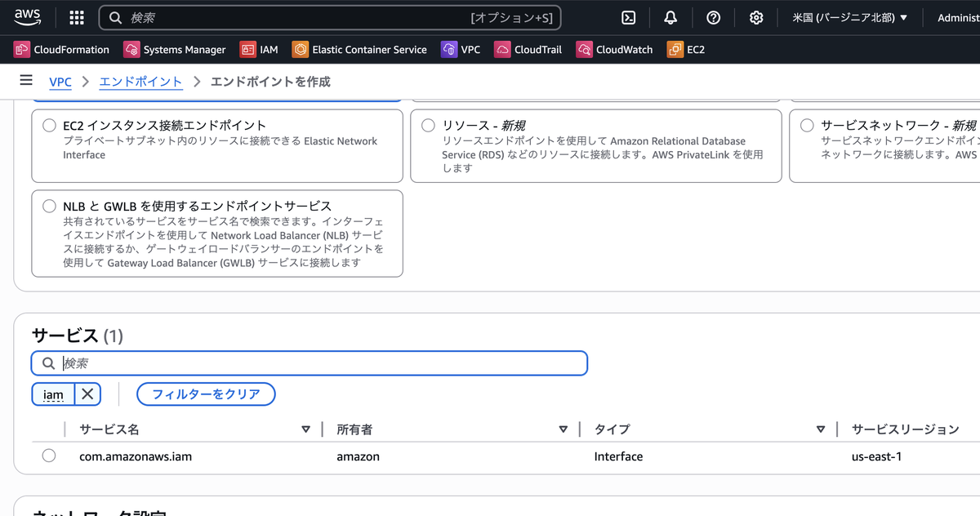Image resolution: width=980 pixels, height=516 pixels.
Task: Click the magnifier in services search
Action: [x=49, y=363]
